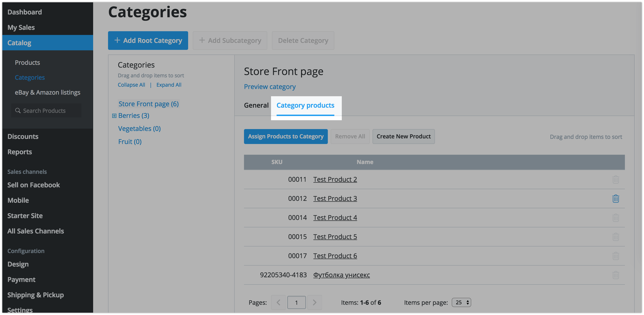644x315 pixels.
Task: Expand the Berries category tree node
Action: [x=114, y=116]
